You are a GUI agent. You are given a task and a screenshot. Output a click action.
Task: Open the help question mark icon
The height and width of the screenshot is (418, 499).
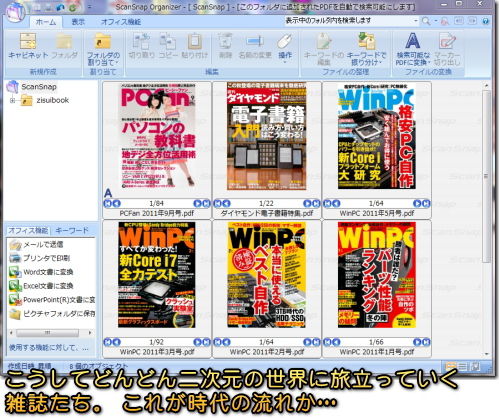coord(485,21)
